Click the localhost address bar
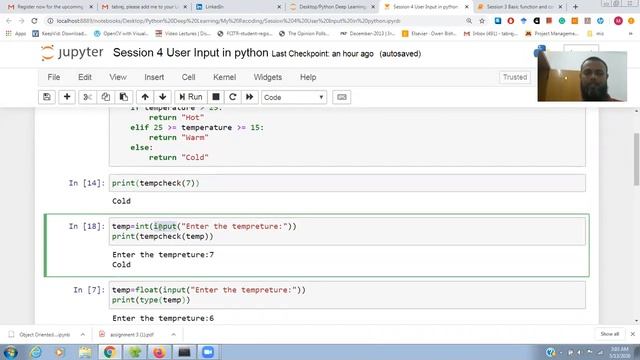640x360 pixels. (229, 21)
